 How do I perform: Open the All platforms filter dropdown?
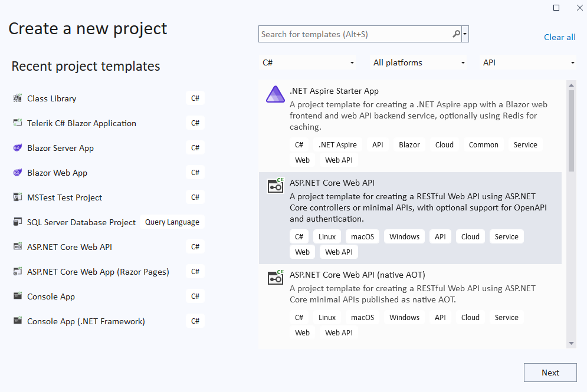click(418, 62)
